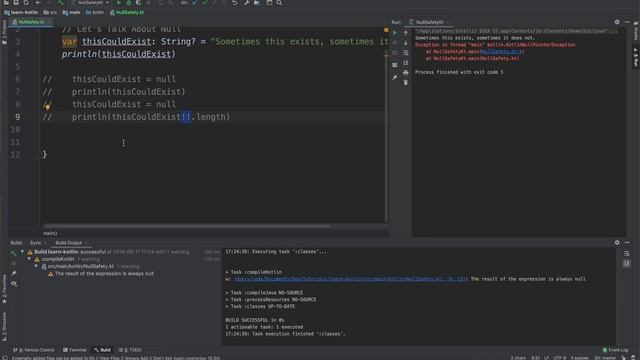Click the Print icon in Run panel
The image size is (640, 360).
pos(406,73)
